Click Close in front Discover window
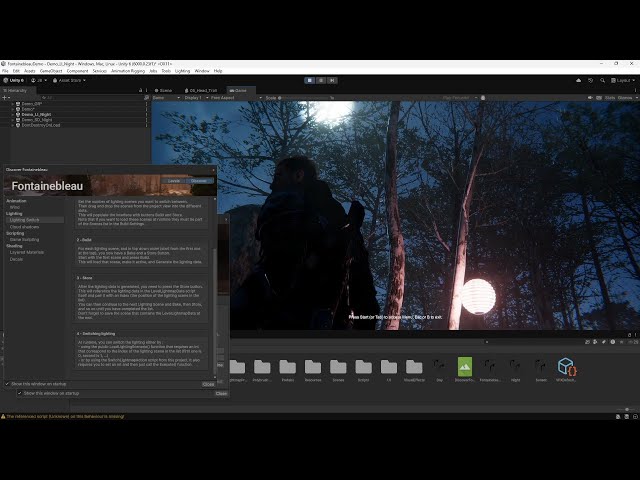This screenshot has height=480, width=640. (208, 384)
